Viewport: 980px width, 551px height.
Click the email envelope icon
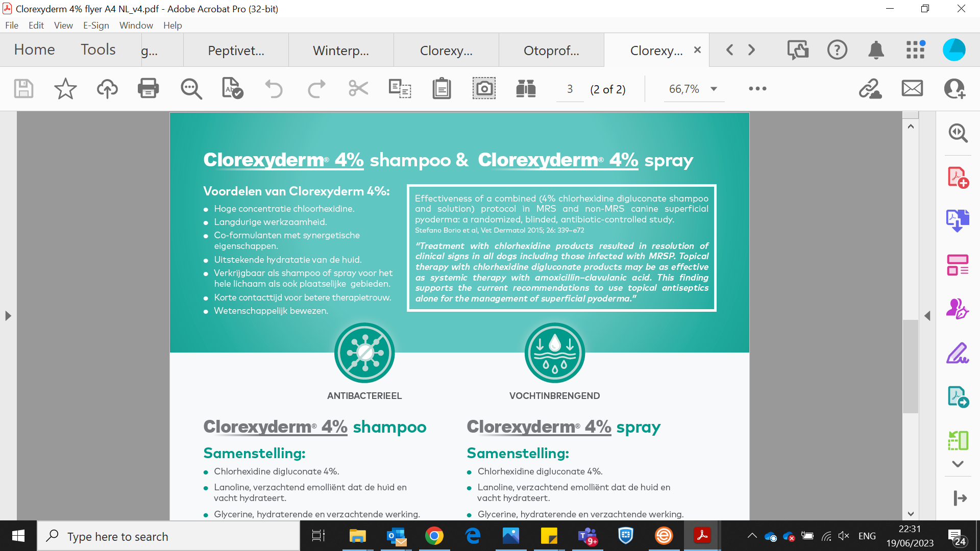(x=912, y=89)
